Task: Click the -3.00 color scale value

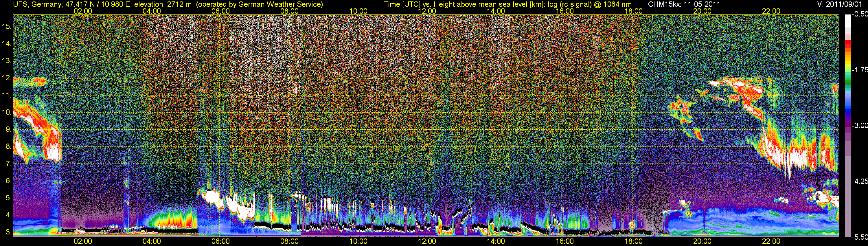Action: point(860,125)
